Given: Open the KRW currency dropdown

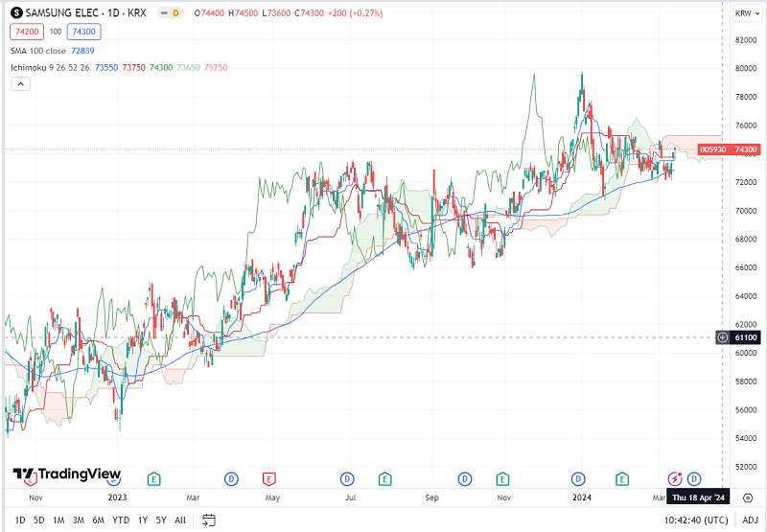Looking at the screenshot, I should click(743, 13).
